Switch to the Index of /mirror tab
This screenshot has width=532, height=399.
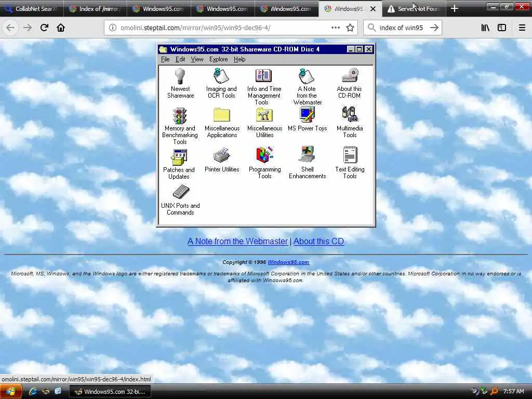[x=95, y=9]
